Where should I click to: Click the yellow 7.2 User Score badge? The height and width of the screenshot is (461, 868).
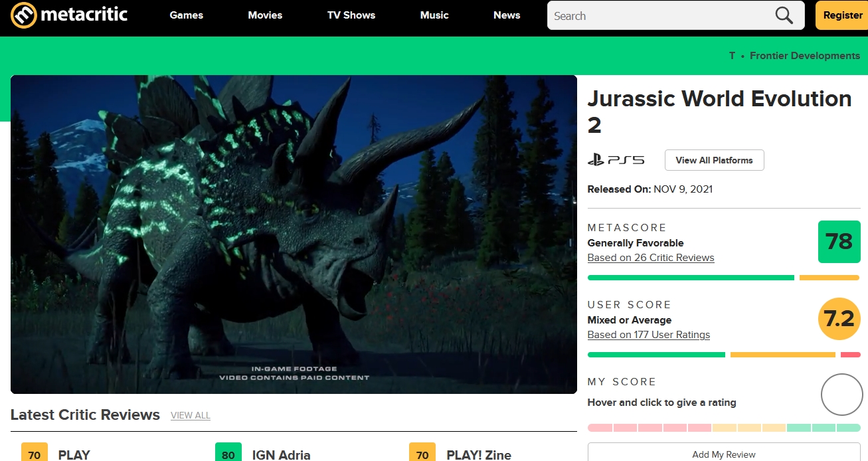point(839,319)
